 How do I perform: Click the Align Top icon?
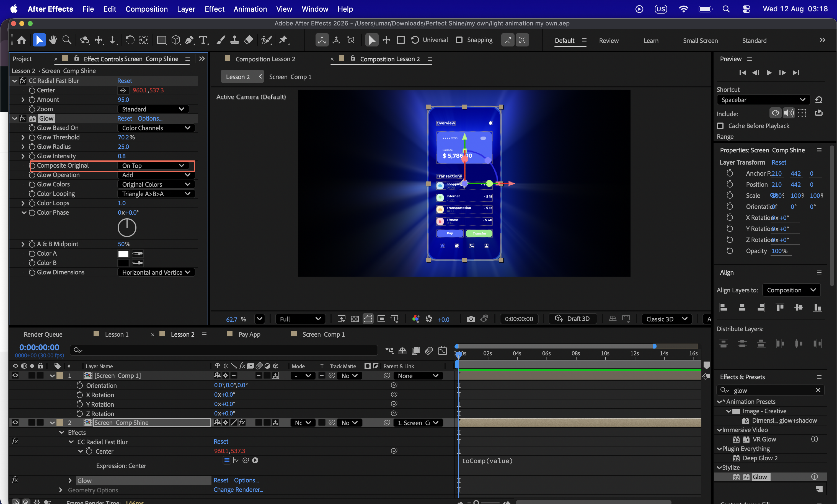click(780, 308)
